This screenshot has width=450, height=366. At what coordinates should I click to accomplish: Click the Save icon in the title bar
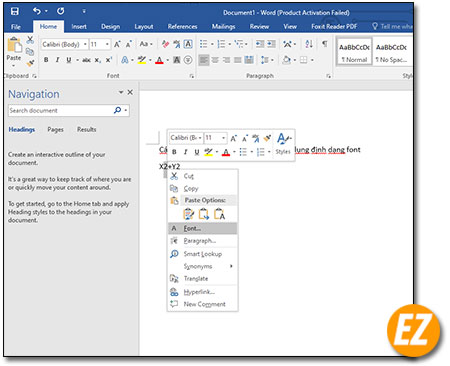[15, 11]
